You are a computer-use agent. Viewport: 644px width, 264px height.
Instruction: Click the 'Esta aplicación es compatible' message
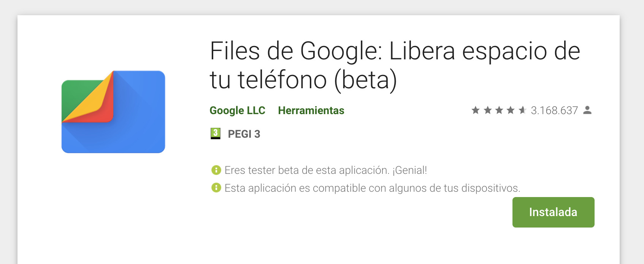click(x=373, y=188)
